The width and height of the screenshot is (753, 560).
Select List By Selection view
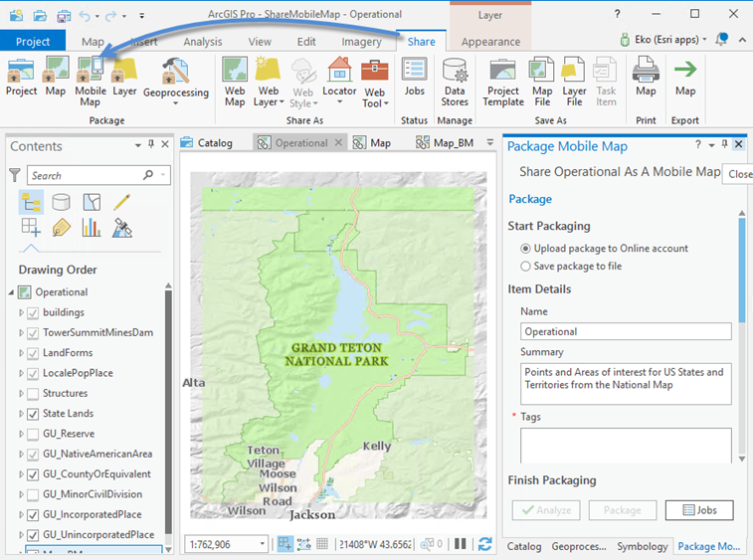tap(92, 202)
